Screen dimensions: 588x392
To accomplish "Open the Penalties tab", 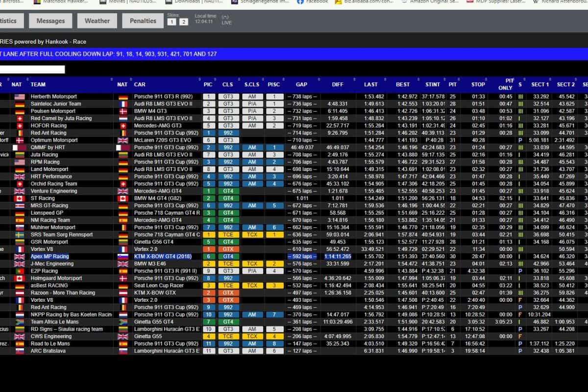I will pyautogui.click(x=143, y=21).
